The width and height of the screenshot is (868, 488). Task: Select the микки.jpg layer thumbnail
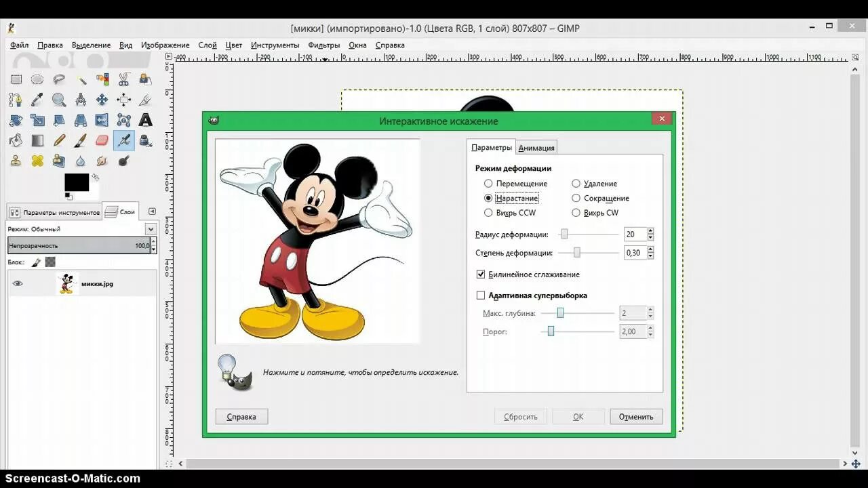[x=66, y=284]
